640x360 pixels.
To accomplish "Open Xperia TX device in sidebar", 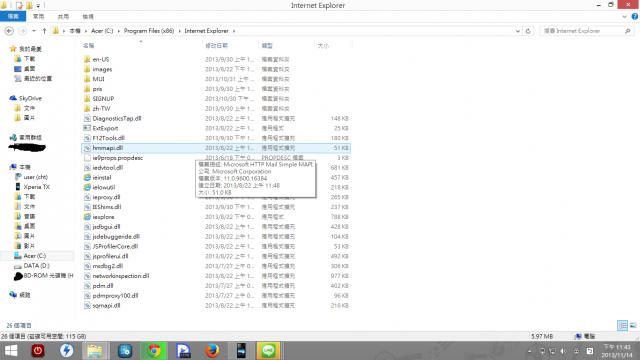I will click(x=36, y=187).
